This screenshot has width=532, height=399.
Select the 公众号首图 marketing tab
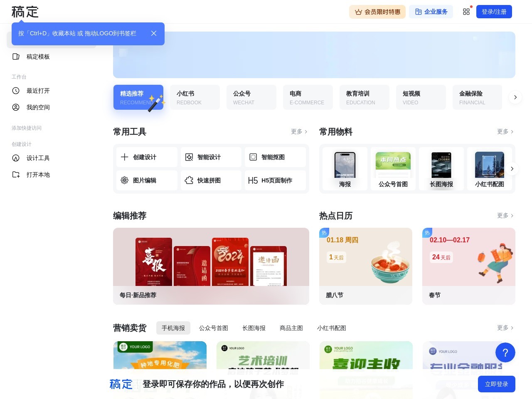pos(214,328)
